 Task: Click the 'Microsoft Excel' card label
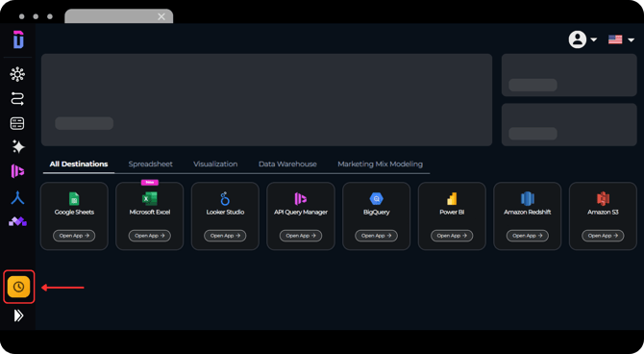(x=150, y=213)
